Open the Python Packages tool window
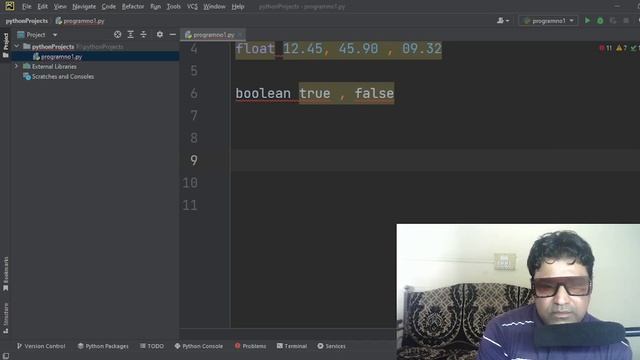This screenshot has height=360, width=640. 103,346
